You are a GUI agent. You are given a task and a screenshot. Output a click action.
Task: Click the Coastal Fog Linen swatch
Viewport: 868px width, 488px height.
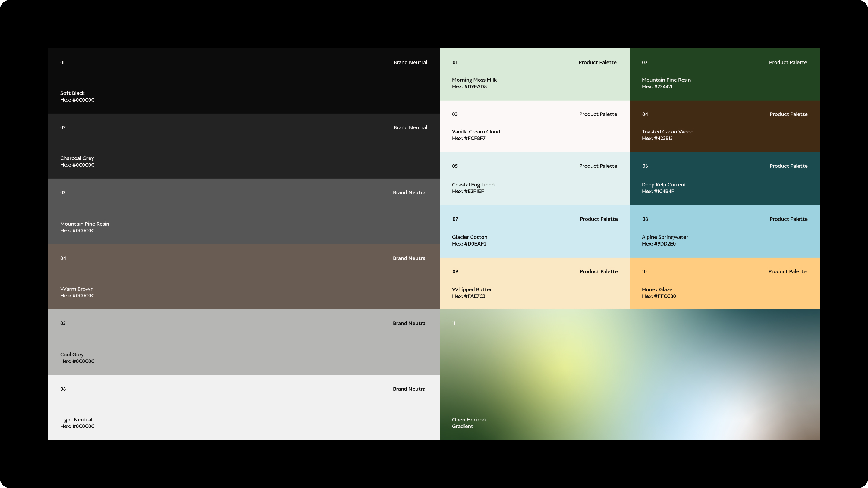click(x=535, y=179)
